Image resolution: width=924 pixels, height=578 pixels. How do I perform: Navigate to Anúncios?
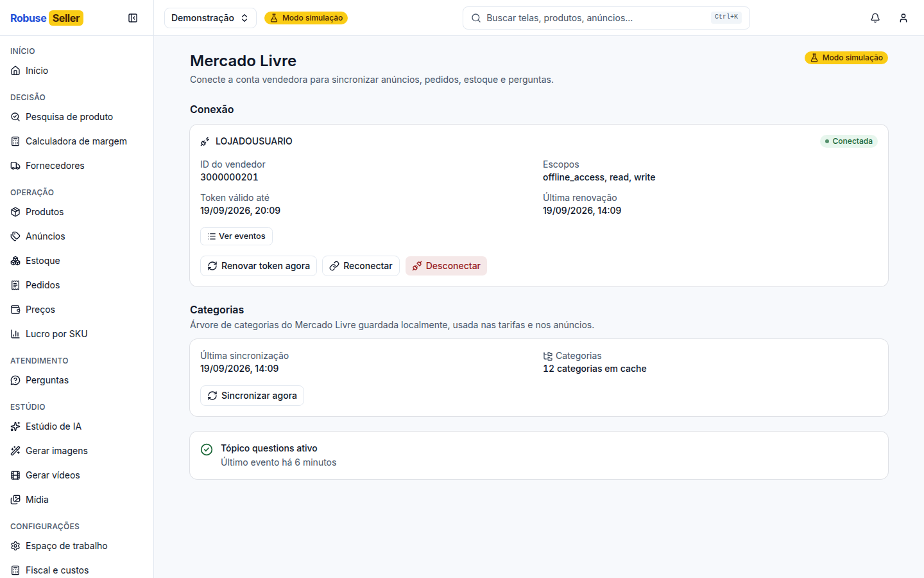(x=77, y=236)
